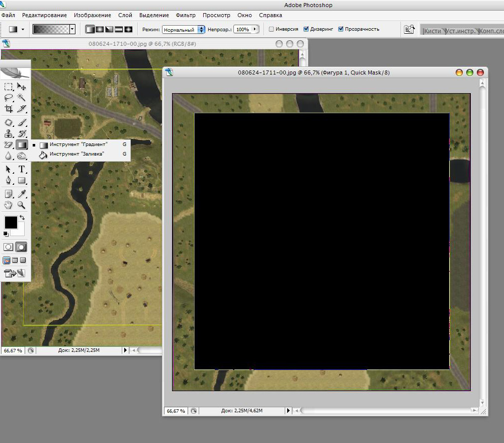
Task: Toggle the Прозрачность checkbox
Action: pos(341,29)
